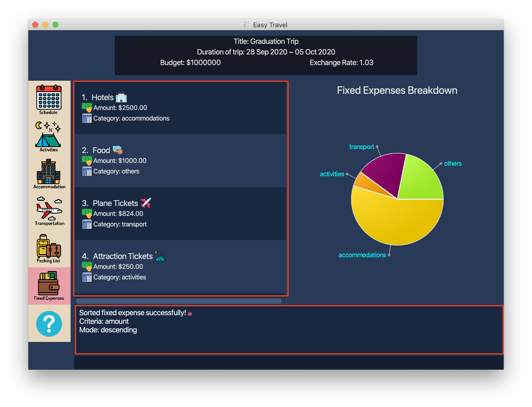Screen dimensions: 532x407
Task: Open the Transportation airplane icon
Action: pos(49,211)
